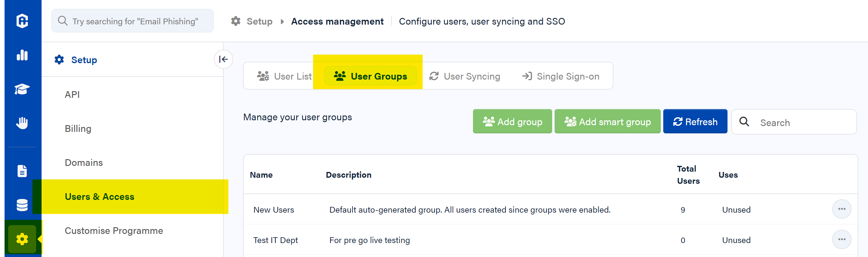
Task: Go to the Single Sign-on tab
Action: [560, 76]
